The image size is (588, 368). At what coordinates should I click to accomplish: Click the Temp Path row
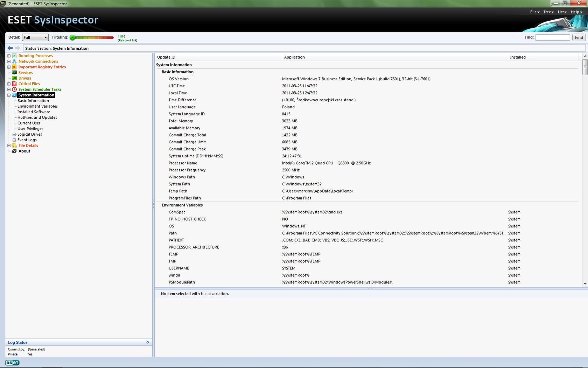click(x=366, y=191)
